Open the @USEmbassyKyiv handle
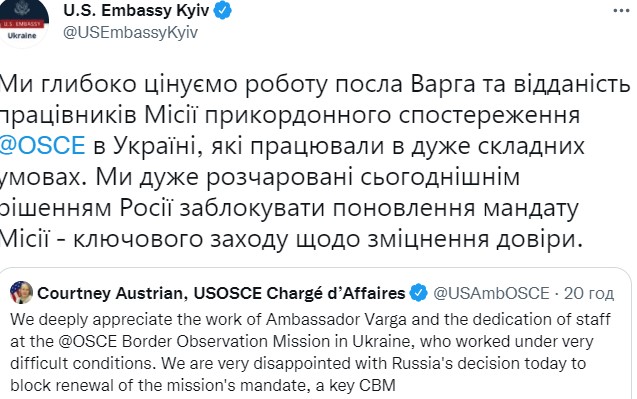This screenshot has height=399, width=637. 130,33
